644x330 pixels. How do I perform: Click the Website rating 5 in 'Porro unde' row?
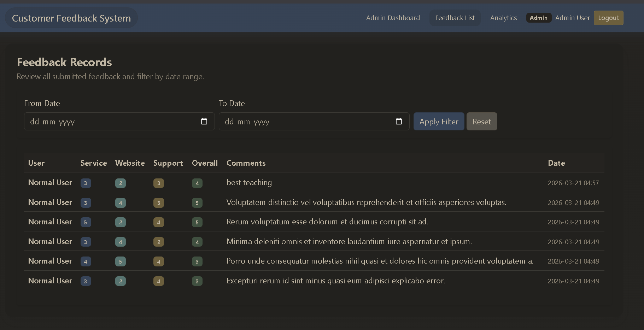pyautogui.click(x=121, y=261)
